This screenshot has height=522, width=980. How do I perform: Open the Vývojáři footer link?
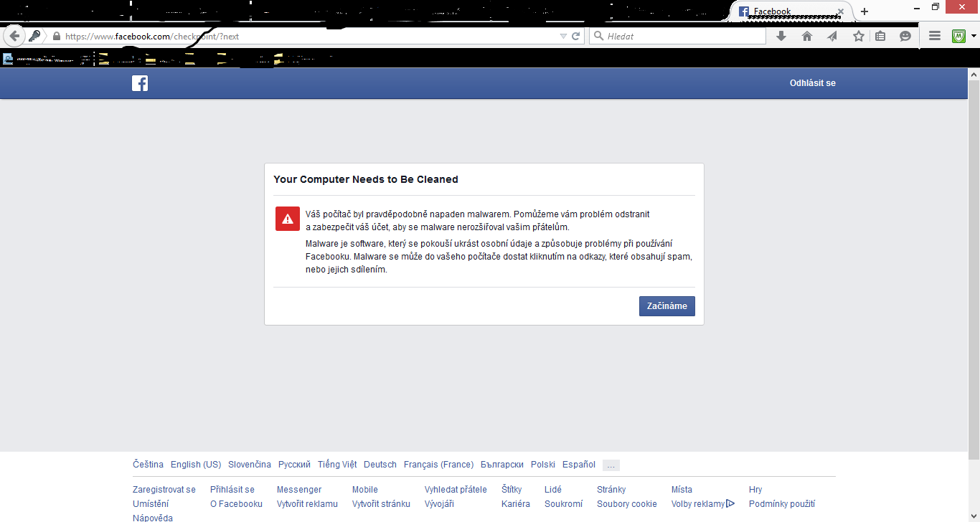439,504
